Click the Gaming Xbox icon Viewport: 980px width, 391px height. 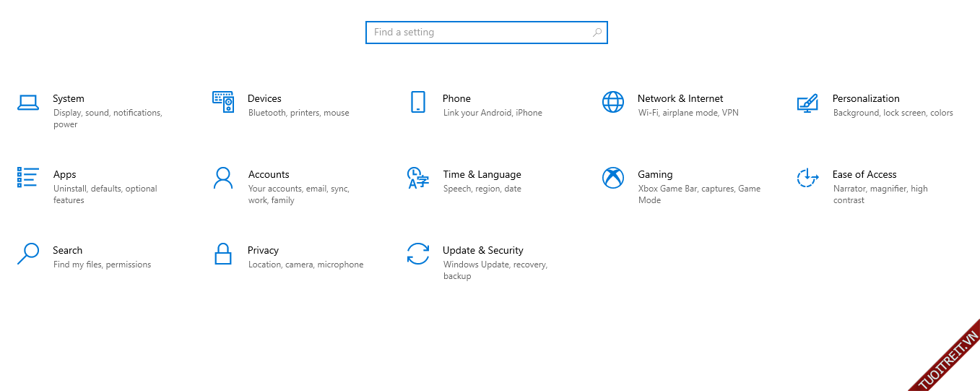(x=612, y=178)
